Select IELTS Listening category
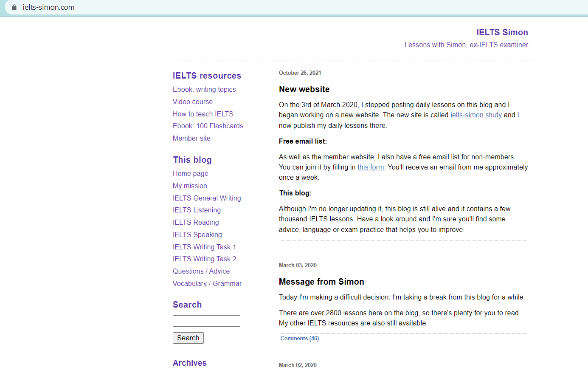The width and height of the screenshot is (588, 373). [197, 210]
